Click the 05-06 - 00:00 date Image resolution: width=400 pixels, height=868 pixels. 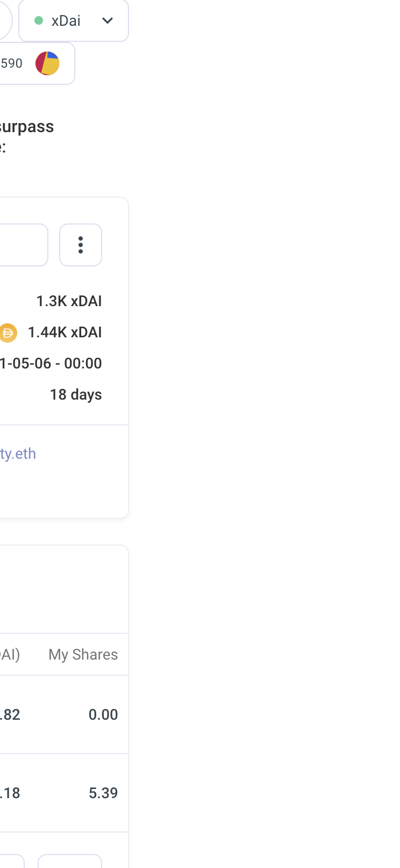click(51, 364)
